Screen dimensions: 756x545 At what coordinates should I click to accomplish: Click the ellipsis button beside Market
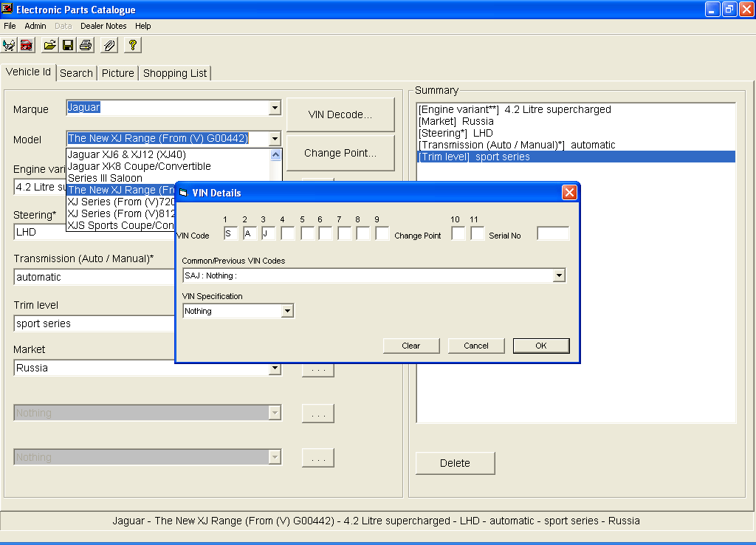click(318, 369)
